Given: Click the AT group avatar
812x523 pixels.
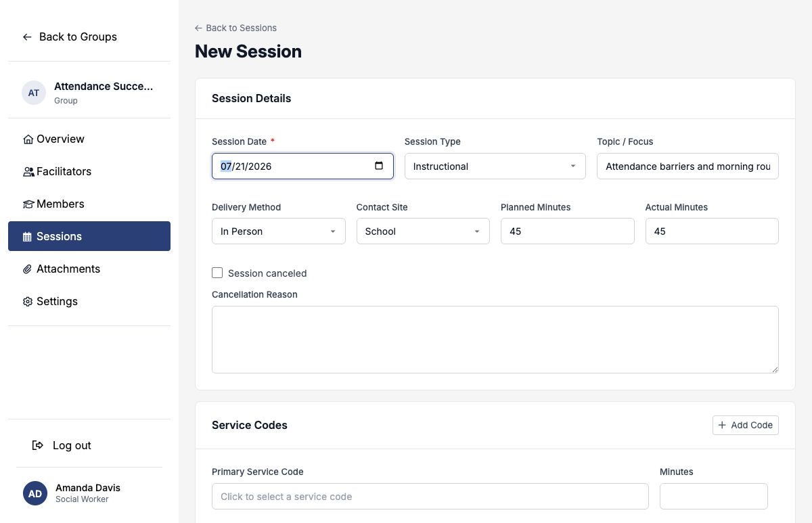Looking at the screenshot, I should pos(34,93).
